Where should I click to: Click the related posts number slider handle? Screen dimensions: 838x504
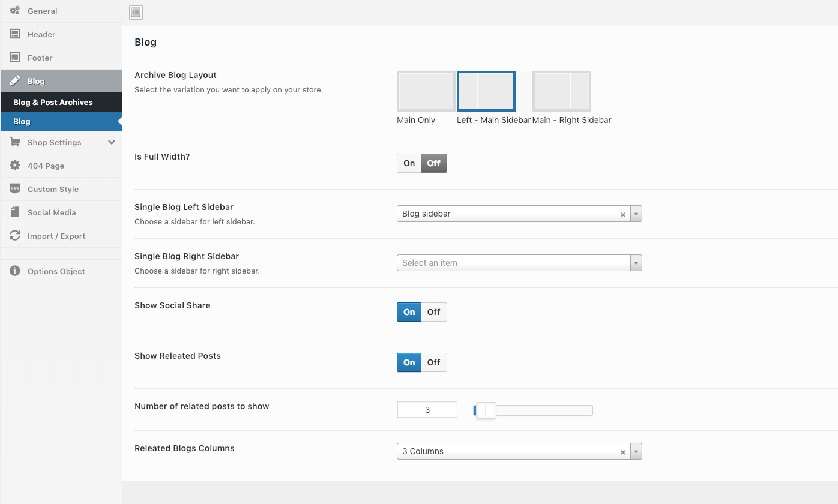click(x=486, y=410)
